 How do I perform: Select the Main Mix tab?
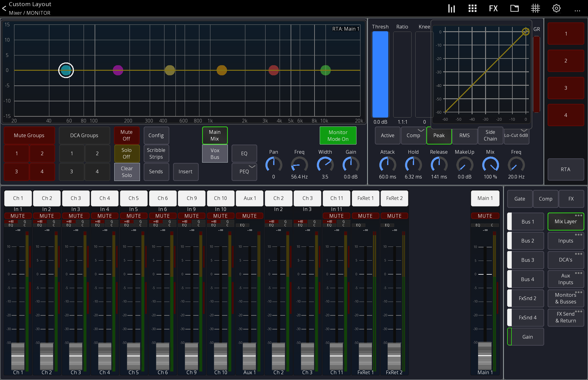click(x=215, y=135)
